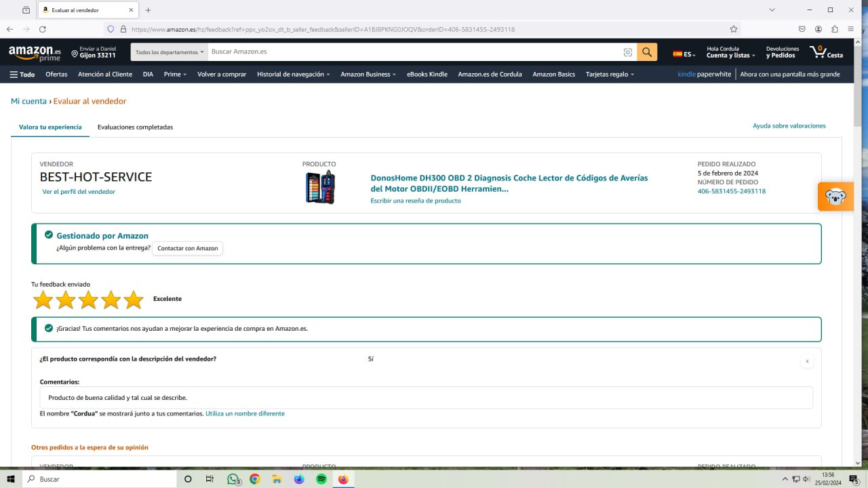The image size is (868, 488).
Task: Bookmark this page with the star icon
Action: (x=733, y=29)
